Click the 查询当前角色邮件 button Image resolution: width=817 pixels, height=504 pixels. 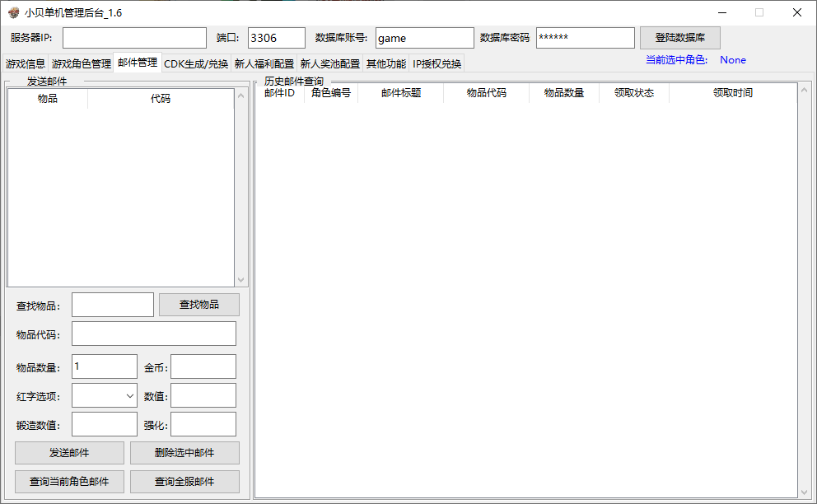pyautogui.click(x=69, y=482)
